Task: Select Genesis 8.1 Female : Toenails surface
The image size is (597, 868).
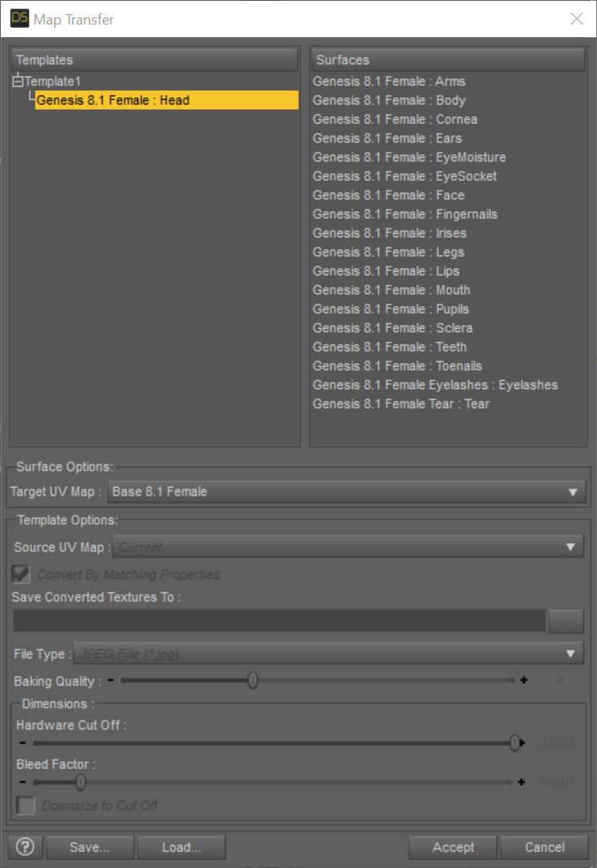Action: pyautogui.click(x=397, y=365)
